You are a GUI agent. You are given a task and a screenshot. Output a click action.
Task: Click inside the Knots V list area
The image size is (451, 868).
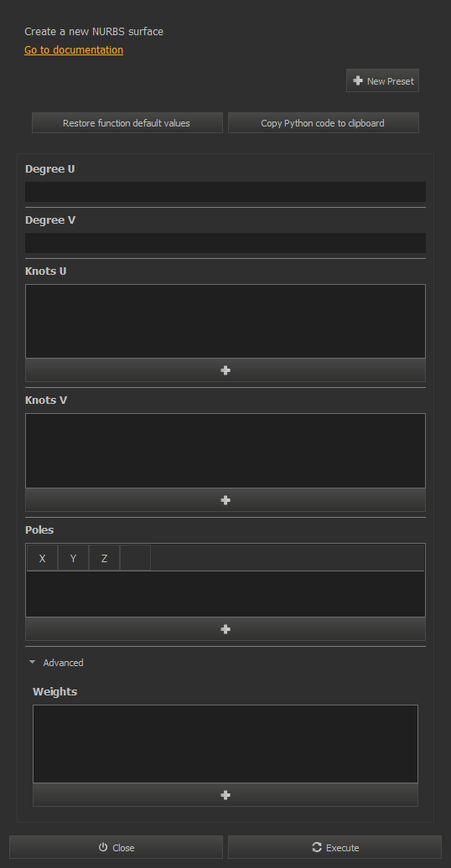(225, 451)
